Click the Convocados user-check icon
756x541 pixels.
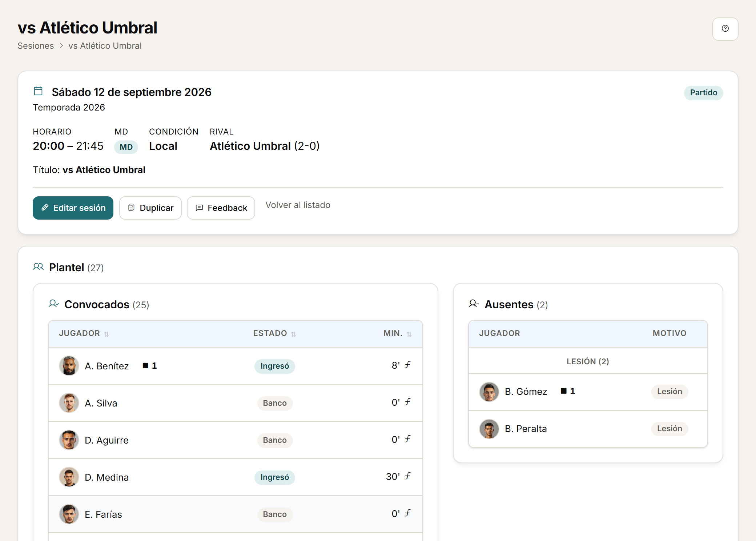[x=54, y=304]
